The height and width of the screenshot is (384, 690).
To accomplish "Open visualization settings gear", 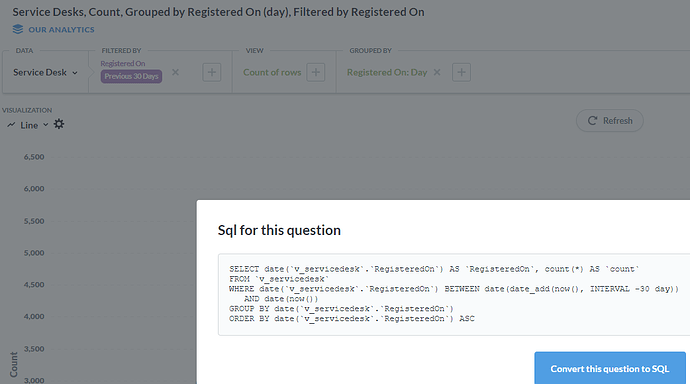I will 59,124.
